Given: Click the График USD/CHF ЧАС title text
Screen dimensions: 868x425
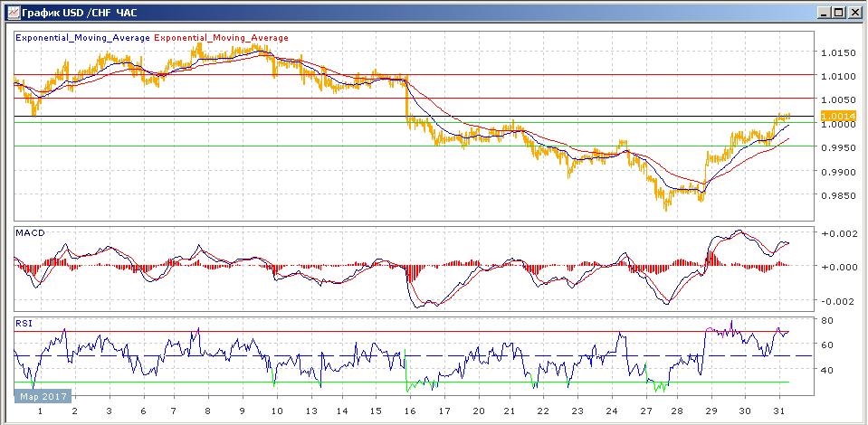Looking at the screenshot, I should pyautogui.click(x=80, y=12).
